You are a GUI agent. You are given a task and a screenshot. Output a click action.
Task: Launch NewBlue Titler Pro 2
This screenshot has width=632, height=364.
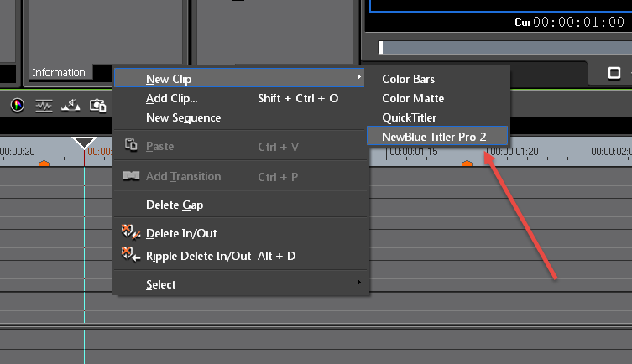point(433,136)
